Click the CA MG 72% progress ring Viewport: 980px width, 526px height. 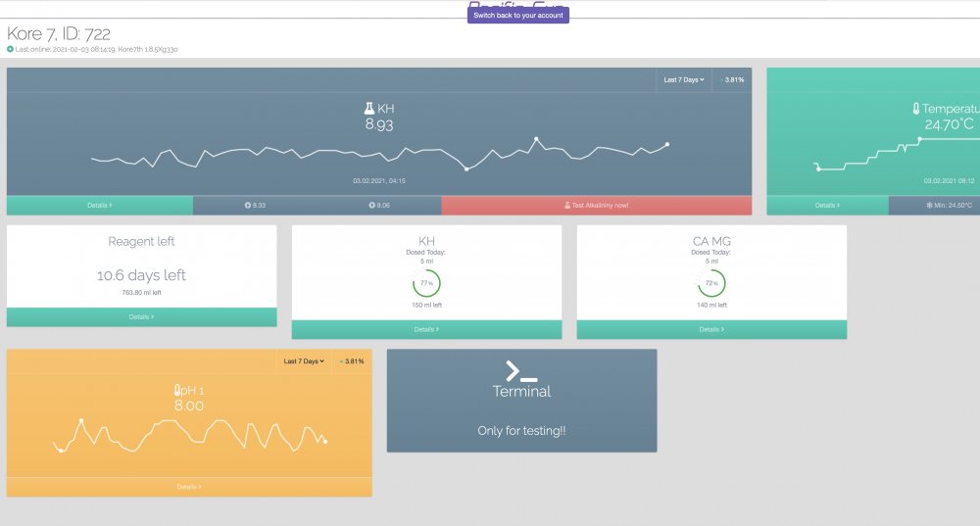(x=711, y=283)
